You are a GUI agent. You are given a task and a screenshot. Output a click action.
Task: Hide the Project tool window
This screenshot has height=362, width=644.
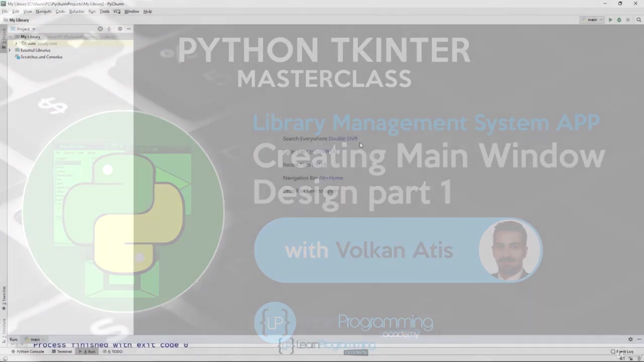click(x=129, y=29)
